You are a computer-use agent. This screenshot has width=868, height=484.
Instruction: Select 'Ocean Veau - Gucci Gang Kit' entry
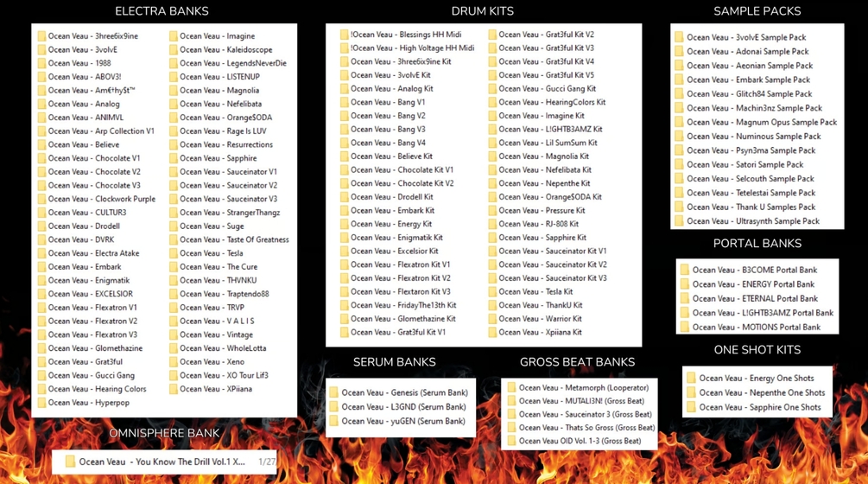[x=548, y=88]
